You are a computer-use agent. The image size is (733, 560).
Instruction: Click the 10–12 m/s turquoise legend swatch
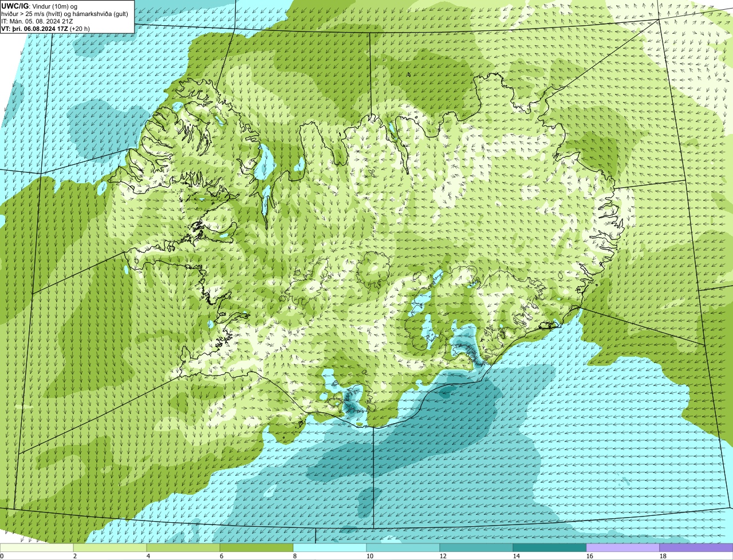[403, 547]
